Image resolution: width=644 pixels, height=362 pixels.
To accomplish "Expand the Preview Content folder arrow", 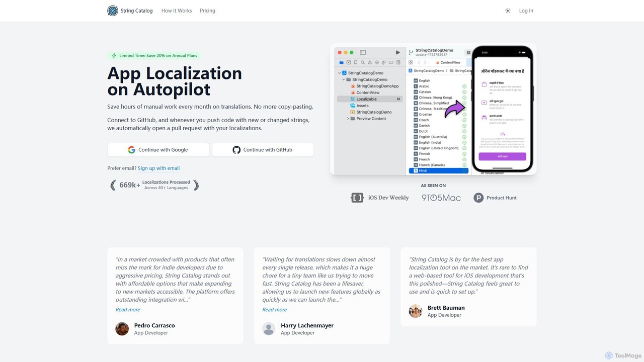I will point(348,119).
